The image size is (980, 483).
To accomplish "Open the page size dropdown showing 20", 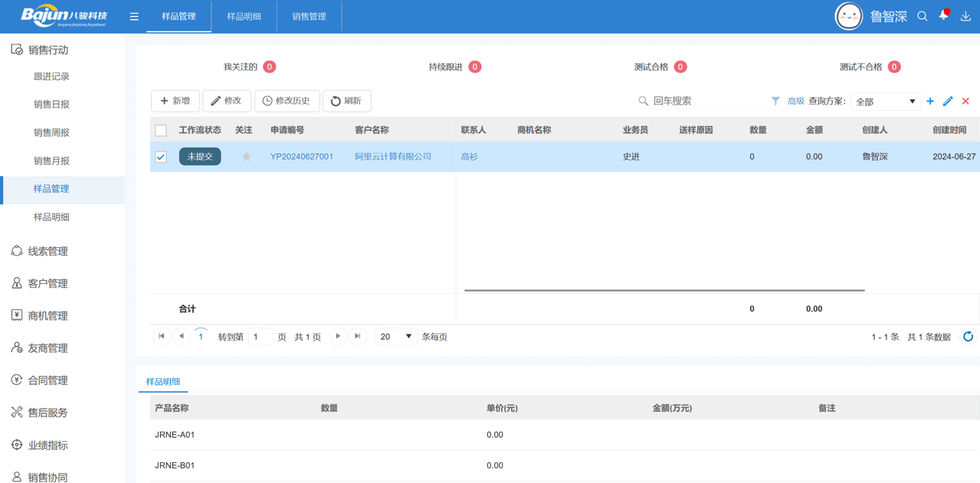I will pos(395,336).
